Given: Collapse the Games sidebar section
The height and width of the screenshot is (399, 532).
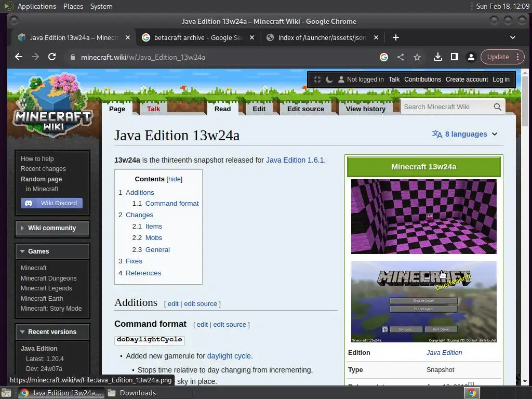Looking at the screenshot, I should pos(52,251).
